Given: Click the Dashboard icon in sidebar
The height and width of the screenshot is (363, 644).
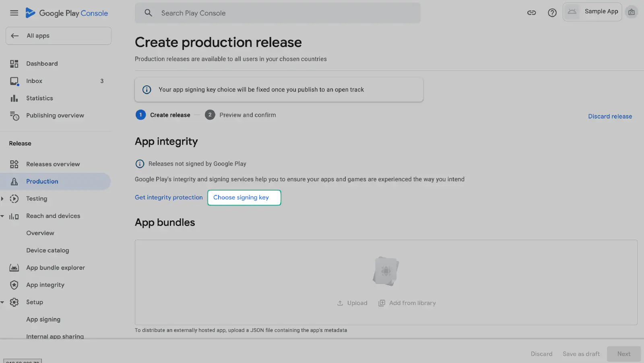Looking at the screenshot, I should (14, 64).
